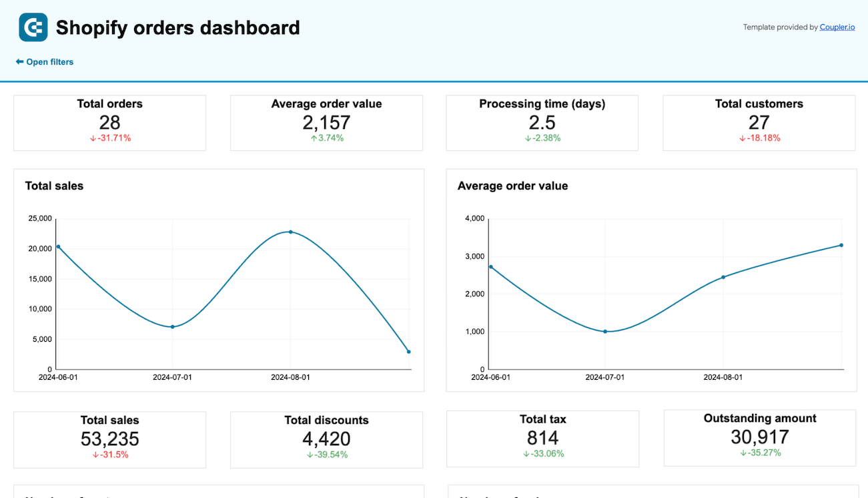This screenshot has width=868, height=498.
Task: Open the Coupler.io template link
Action: pyautogui.click(x=837, y=27)
